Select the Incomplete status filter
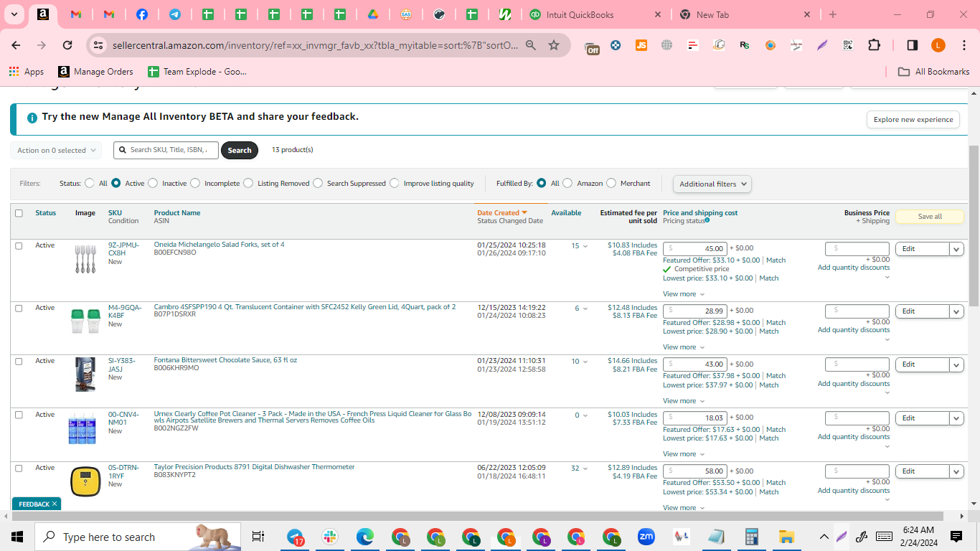The image size is (980, 551). click(x=195, y=183)
